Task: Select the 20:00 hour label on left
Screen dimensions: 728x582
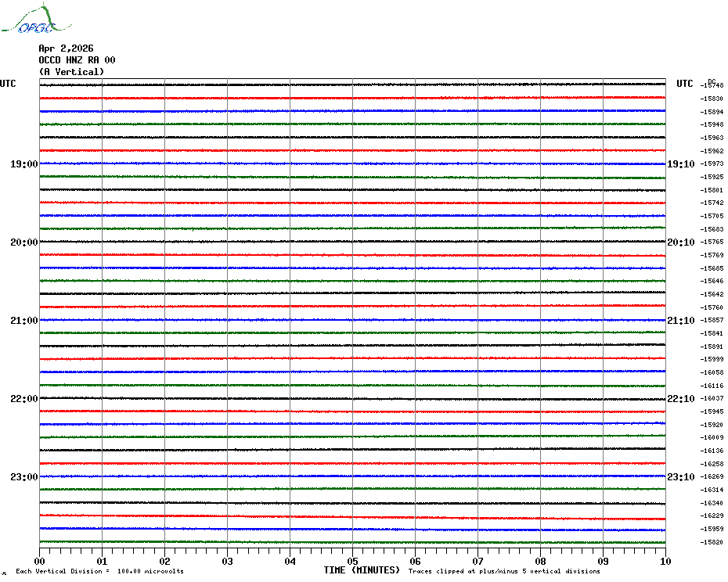Action: pos(23,242)
